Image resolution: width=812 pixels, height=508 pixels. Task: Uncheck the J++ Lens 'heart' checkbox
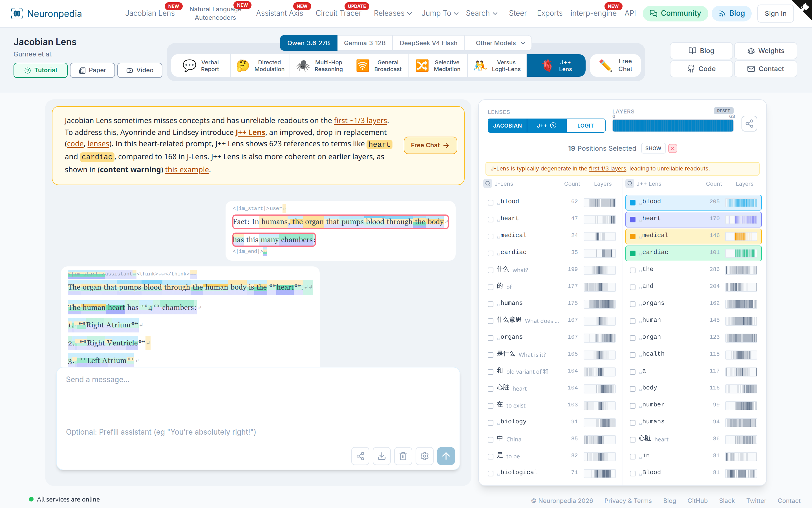click(633, 219)
